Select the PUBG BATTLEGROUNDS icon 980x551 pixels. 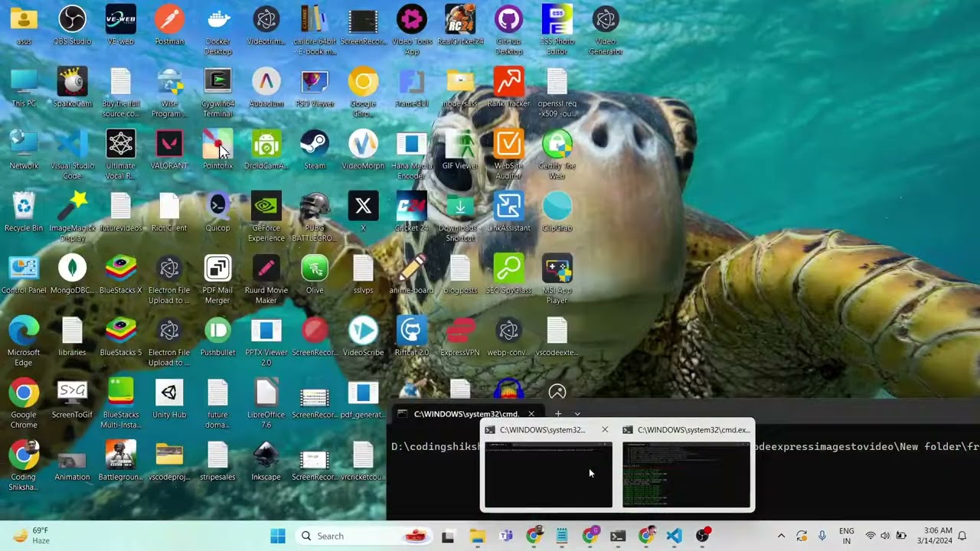pyautogui.click(x=315, y=216)
